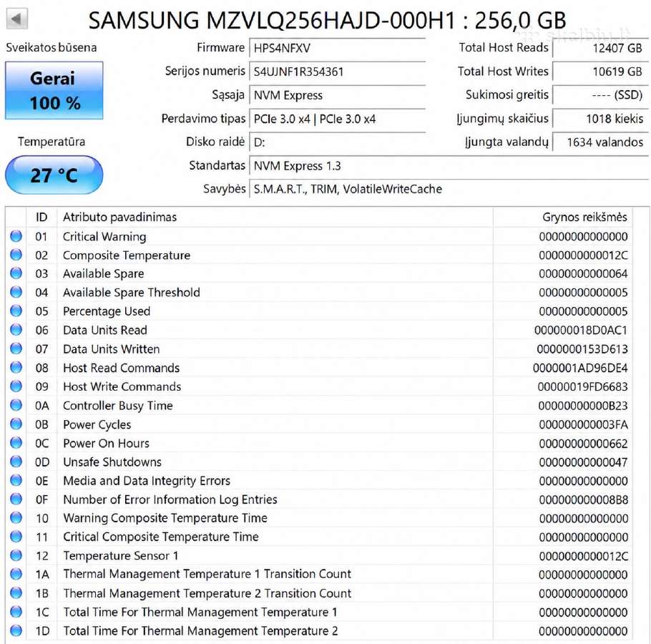Select status icon for Temperature 2 Transition Count
651x644 pixels.
click(16, 593)
